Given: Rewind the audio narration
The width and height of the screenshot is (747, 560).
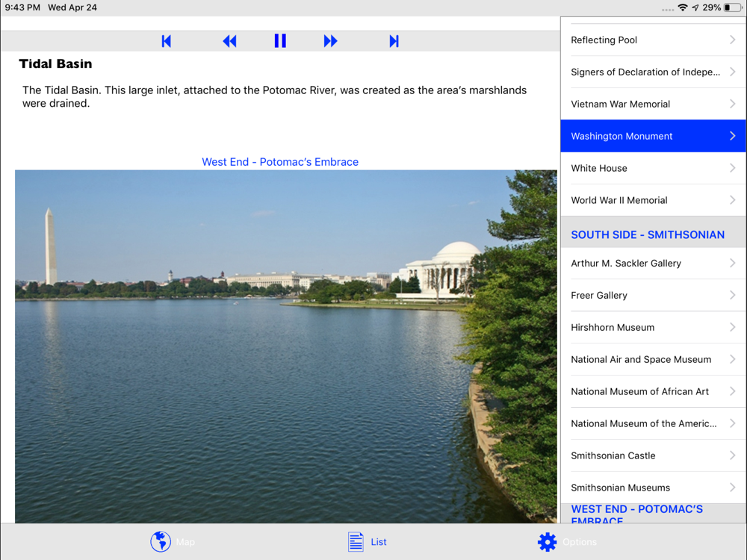Looking at the screenshot, I should (229, 41).
